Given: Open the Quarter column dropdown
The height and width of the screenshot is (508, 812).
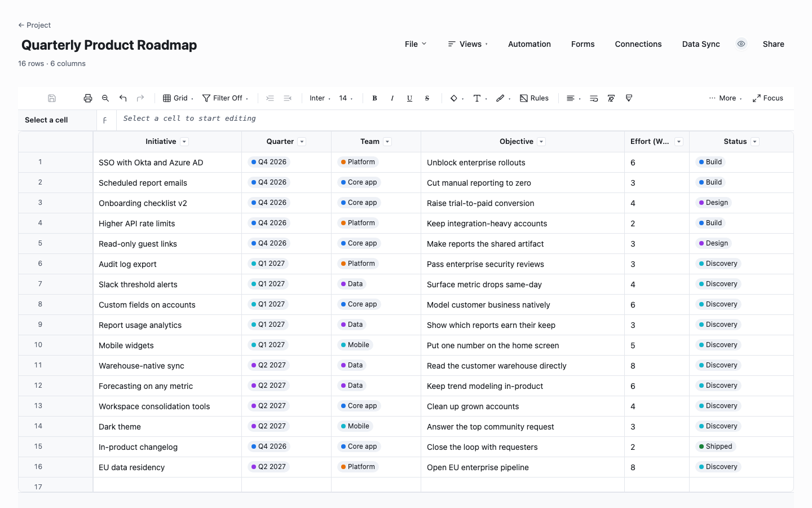Looking at the screenshot, I should coord(302,142).
